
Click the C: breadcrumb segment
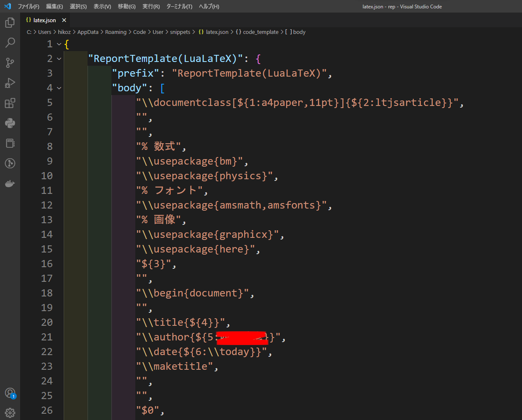pos(29,32)
